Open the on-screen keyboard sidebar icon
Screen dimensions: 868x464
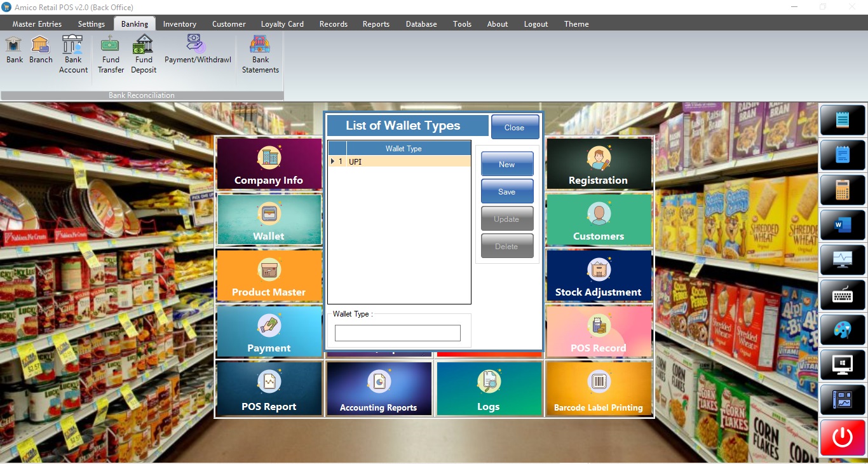(843, 295)
